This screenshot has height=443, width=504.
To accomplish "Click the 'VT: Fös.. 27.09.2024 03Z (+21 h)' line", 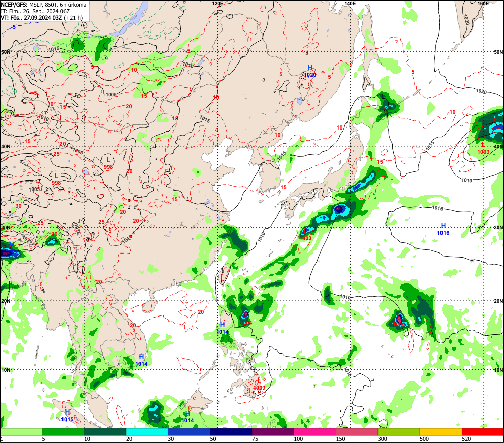I will pos(41,17).
